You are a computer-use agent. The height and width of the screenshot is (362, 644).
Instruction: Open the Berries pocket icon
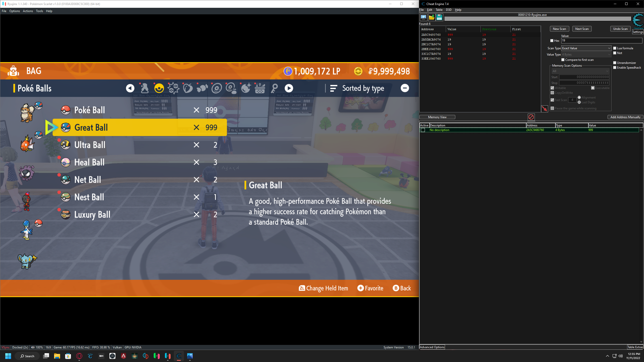click(188, 88)
